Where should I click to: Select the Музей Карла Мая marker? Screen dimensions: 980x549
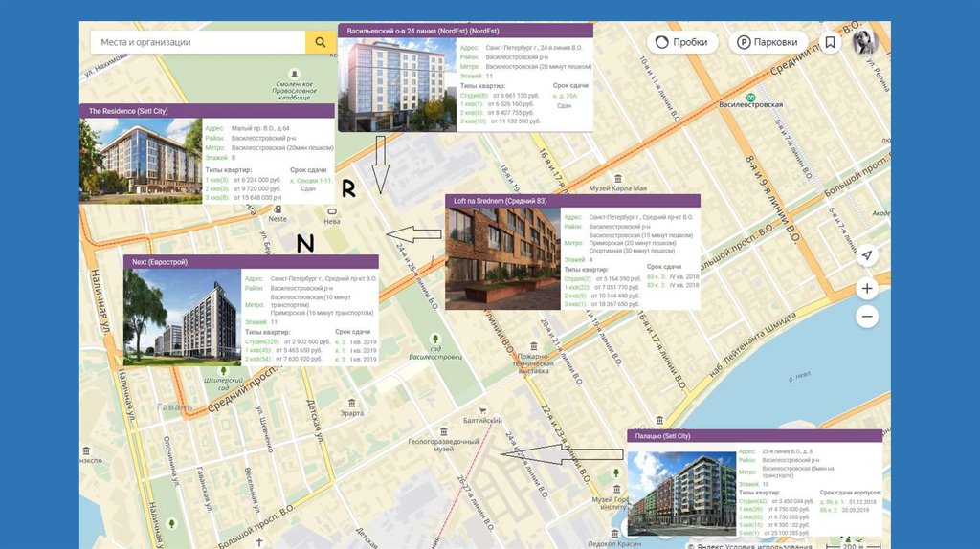pos(618,179)
